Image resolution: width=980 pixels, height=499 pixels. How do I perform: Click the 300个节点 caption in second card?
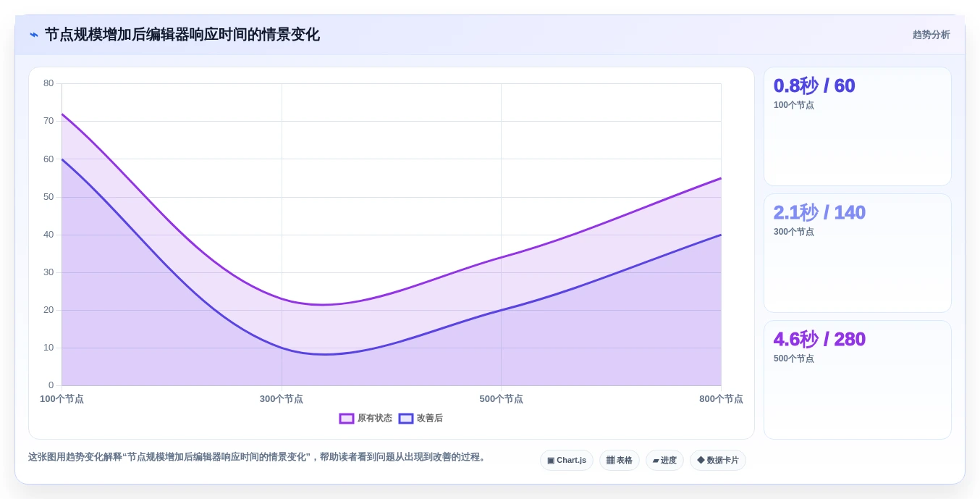click(x=794, y=232)
